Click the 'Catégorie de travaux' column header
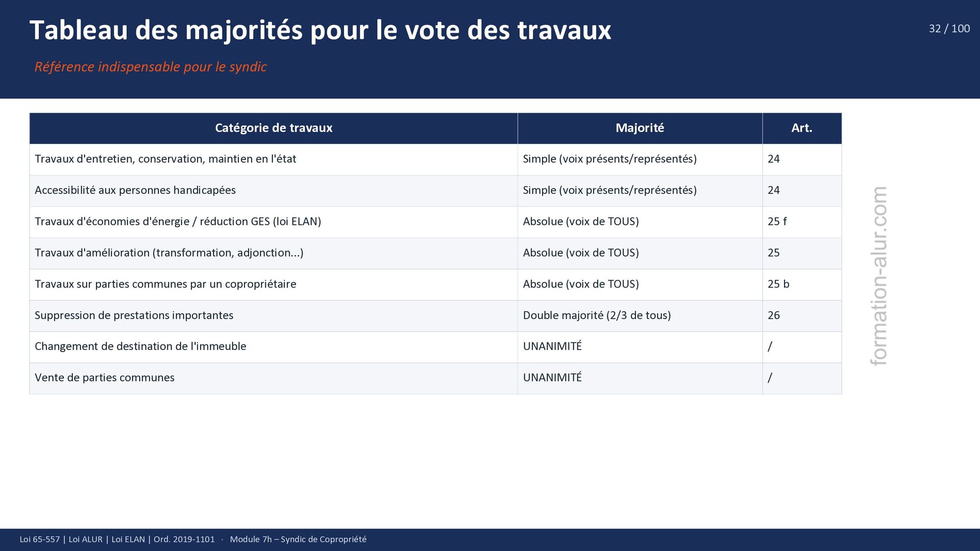 (274, 128)
